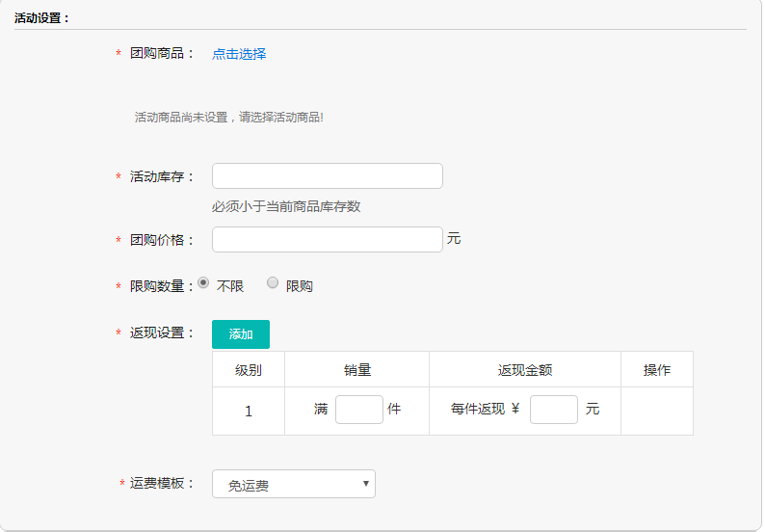The image size is (765, 532).
Task: Focus the 团购价格 input field
Action: 327,239
